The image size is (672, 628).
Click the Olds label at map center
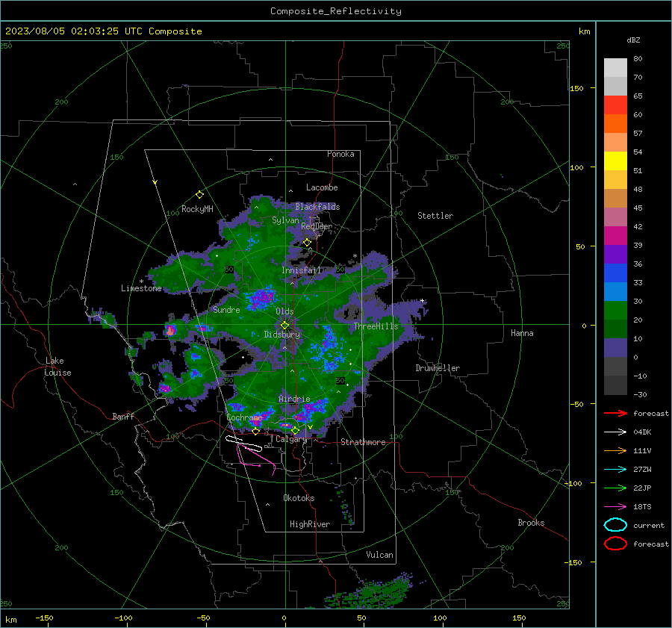click(x=284, y=311)
